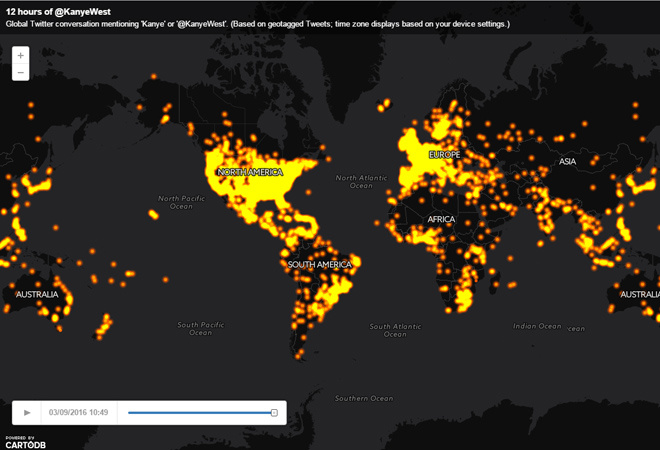The image size is (660, 450).
Task: Click the '12 hours of @KanyeWest' title
Action: tap(58, 12)
